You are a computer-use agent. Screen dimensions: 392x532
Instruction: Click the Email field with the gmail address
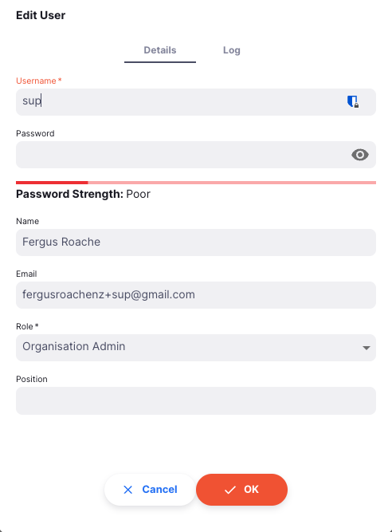coord(196,295)
